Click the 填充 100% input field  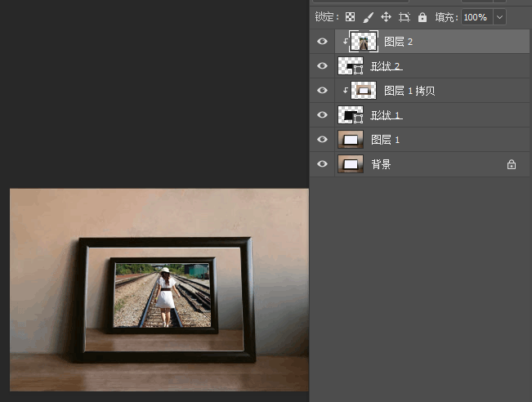pos(477,17)
